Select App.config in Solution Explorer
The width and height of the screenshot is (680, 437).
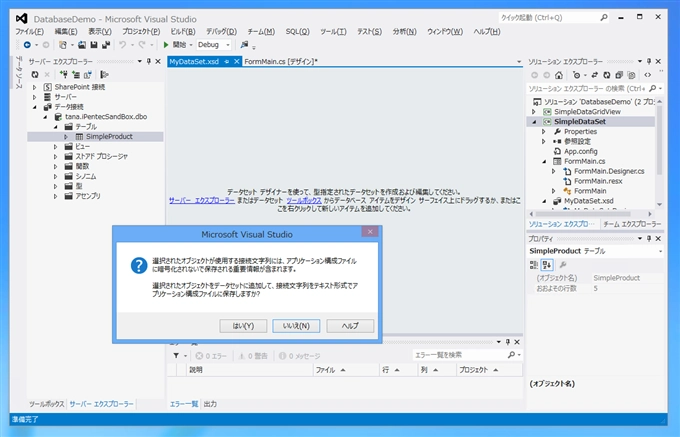(580, 151)
